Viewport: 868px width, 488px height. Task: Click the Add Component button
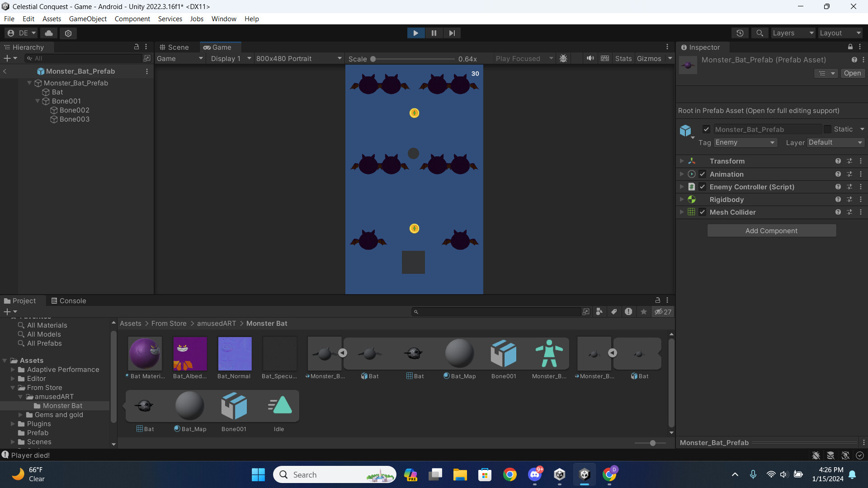click(771, 230)
